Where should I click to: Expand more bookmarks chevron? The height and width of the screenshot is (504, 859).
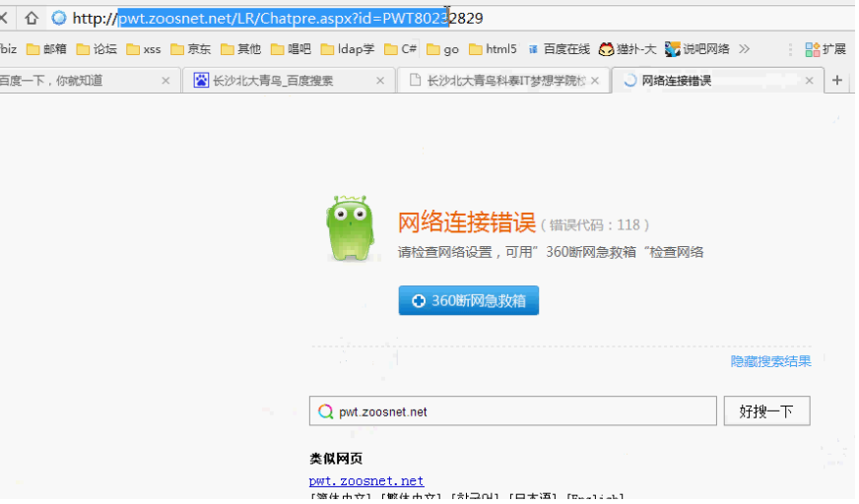(x=744, y=49)
